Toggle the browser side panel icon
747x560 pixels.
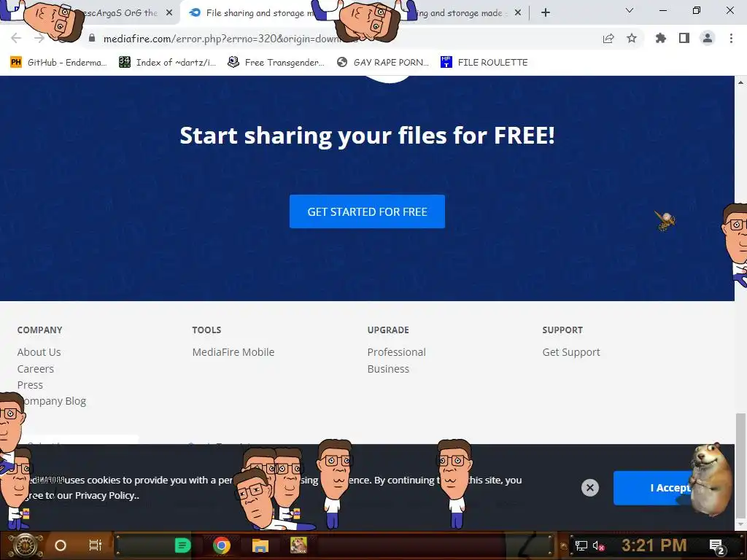[684, 38]
